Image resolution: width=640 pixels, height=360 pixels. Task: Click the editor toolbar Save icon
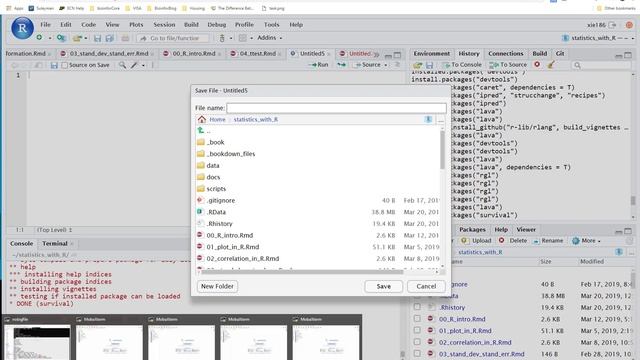(x=54, y=65)
